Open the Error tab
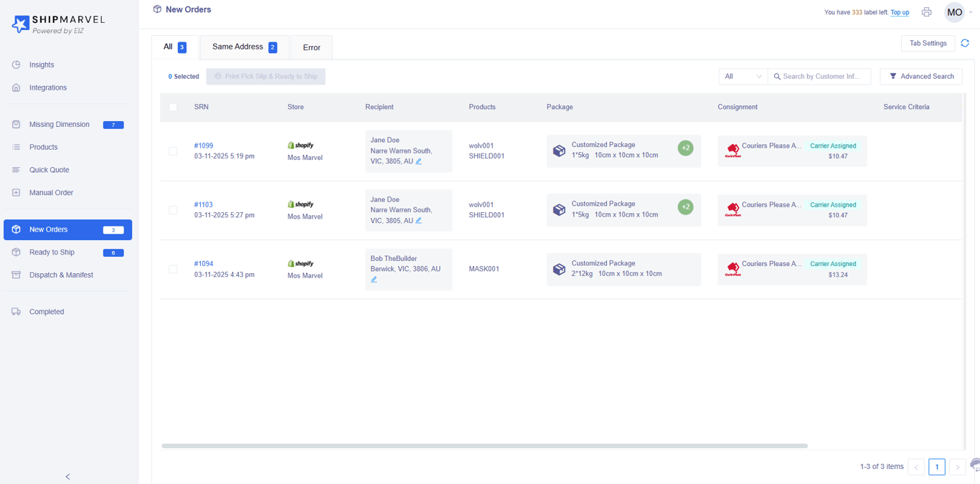 pos(311,48)
